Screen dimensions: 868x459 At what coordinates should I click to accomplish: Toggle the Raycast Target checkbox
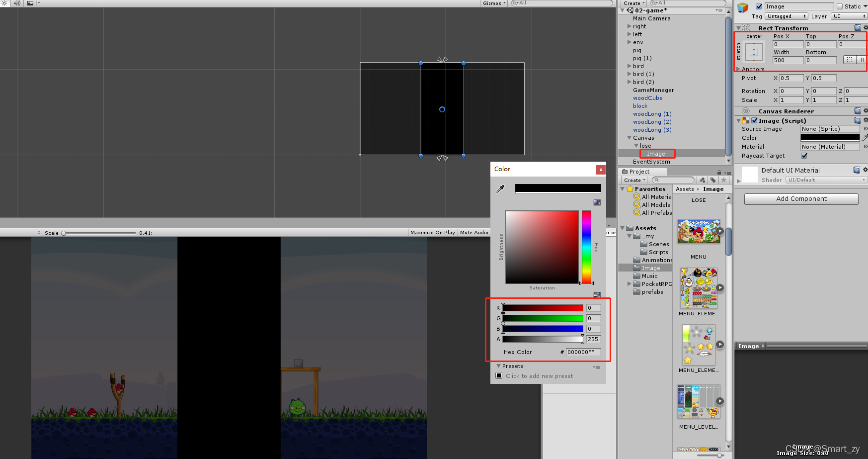[804, 156]
